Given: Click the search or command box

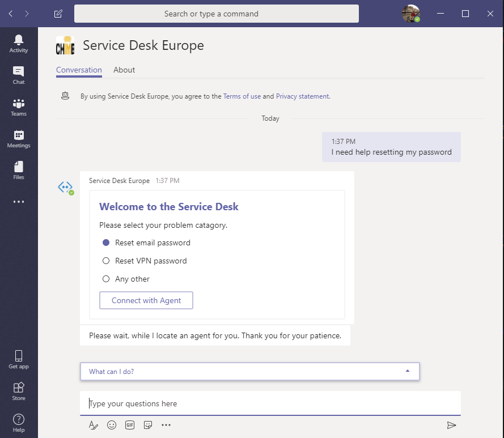Looking at the screenshot, I should point(217,14).
